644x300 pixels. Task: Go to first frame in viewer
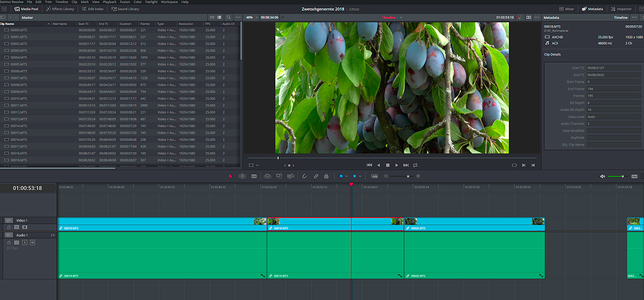pos(369,165)
